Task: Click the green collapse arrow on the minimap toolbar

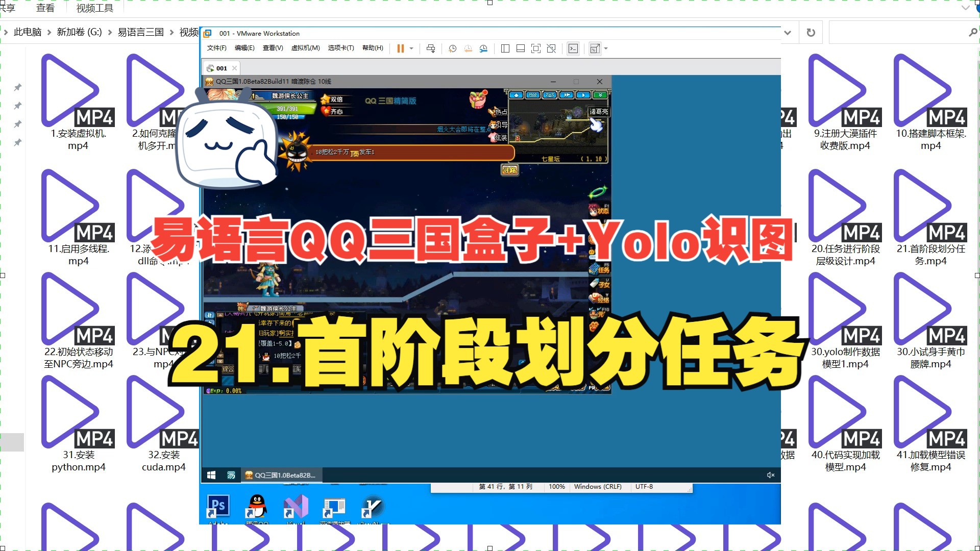Action: [600, 95]
